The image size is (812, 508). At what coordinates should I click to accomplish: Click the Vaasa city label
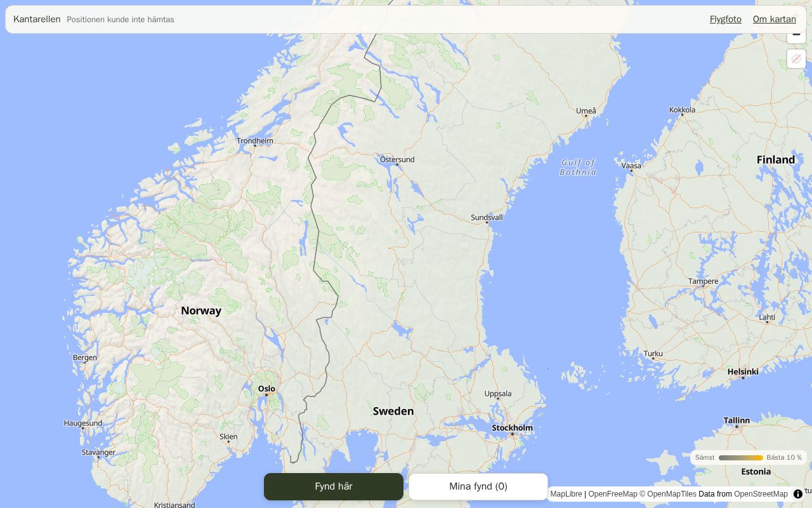[631, 166]
